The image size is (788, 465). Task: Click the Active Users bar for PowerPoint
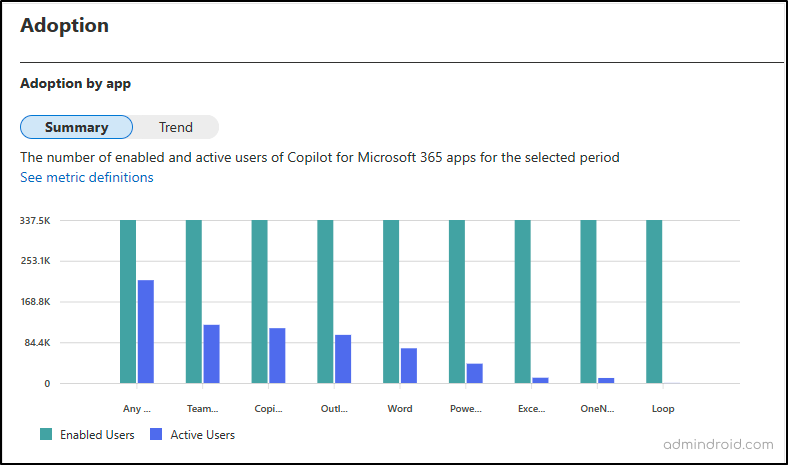coord(475,373)
